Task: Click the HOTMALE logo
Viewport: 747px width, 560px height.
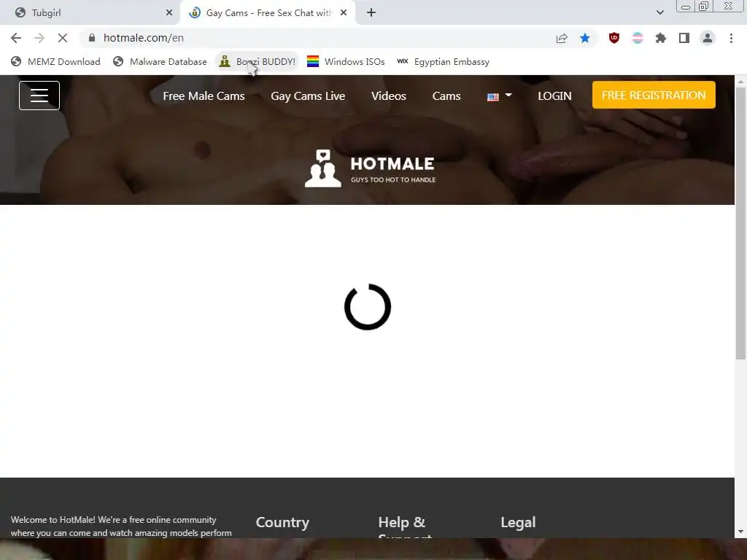Action: (x=370, y=168)
